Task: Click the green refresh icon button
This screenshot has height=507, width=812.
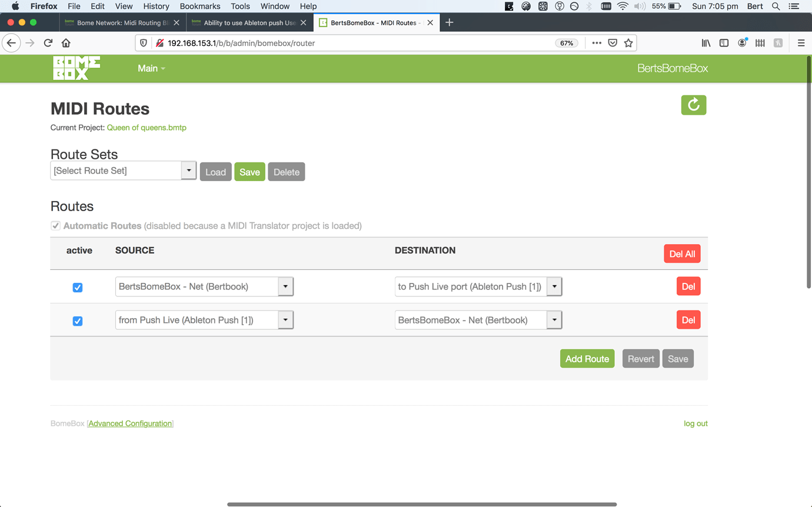Action: (693, 105)
